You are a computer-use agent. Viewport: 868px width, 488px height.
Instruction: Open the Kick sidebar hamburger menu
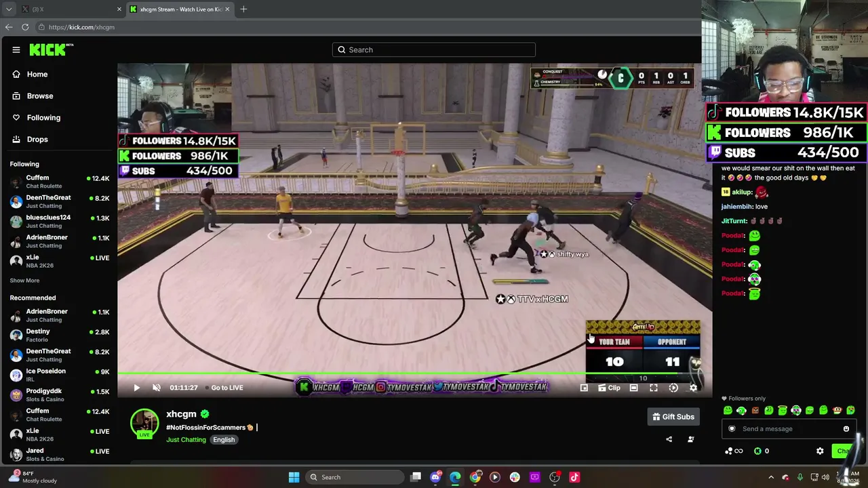(16, 49)
